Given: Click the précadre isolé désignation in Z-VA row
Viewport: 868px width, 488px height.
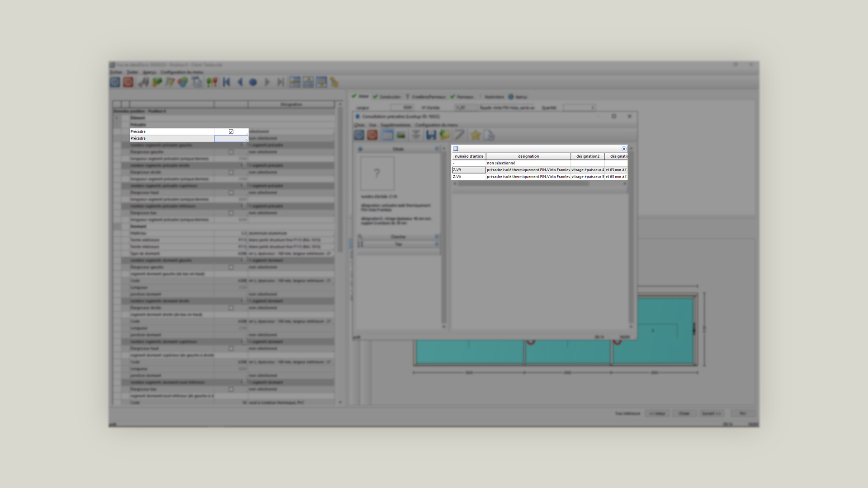Looking at the screenshot, I should point(528,177).
